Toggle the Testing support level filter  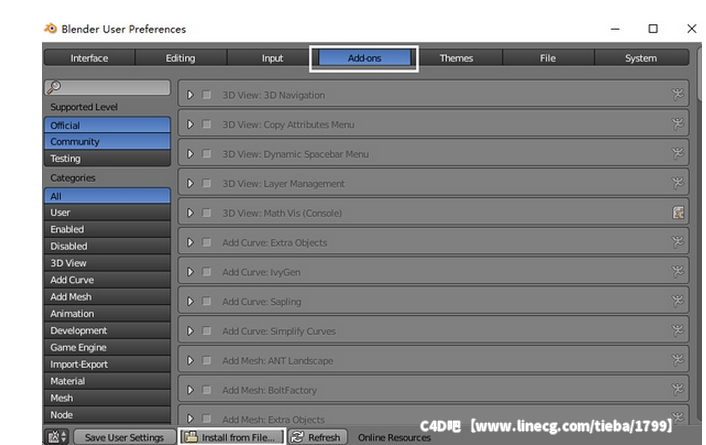(x=107, y=158)
